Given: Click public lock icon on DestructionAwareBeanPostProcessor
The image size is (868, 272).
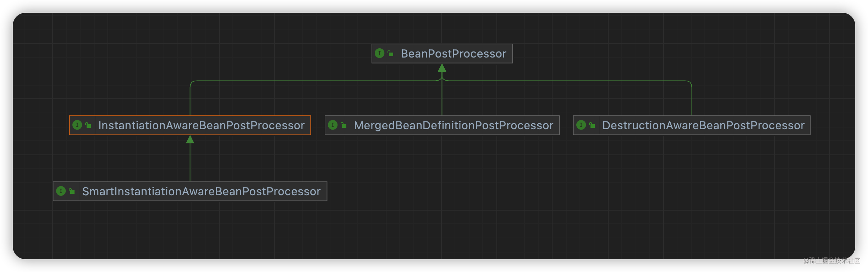Looking at the screenshot, I should click(x=592, y=125).
